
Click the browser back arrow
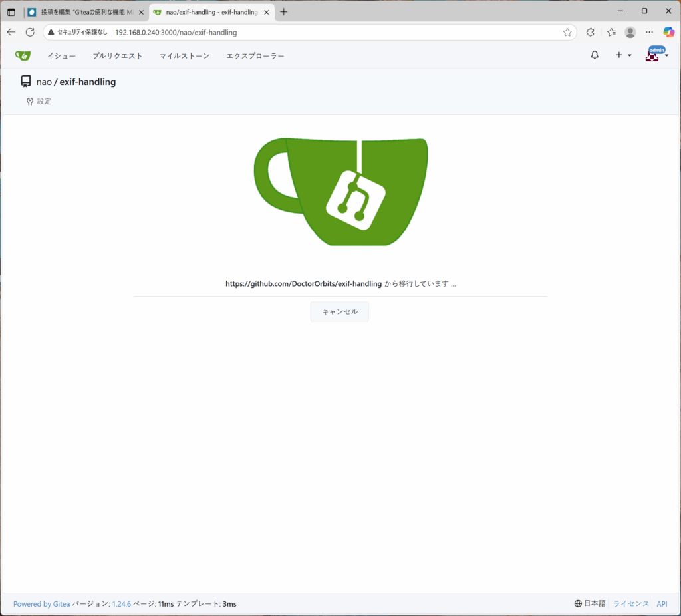click(x=11, y=32)
